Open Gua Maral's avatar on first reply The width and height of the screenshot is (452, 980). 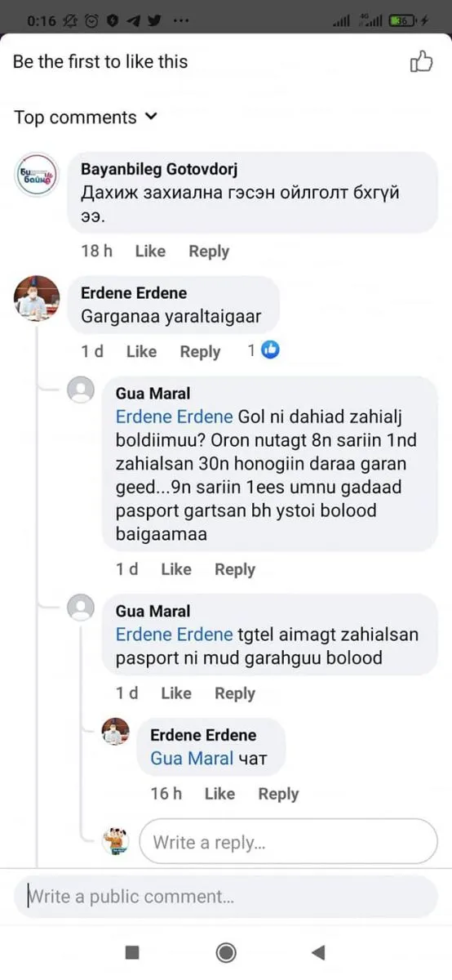click(x=81, y=390)
